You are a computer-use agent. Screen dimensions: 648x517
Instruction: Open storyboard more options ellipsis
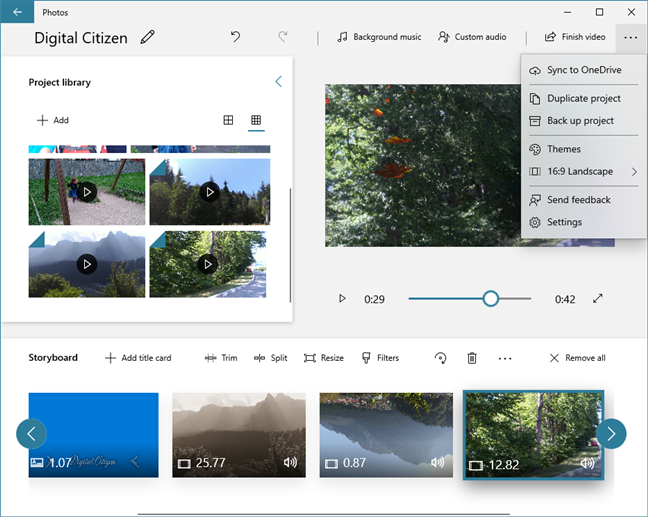505,358
